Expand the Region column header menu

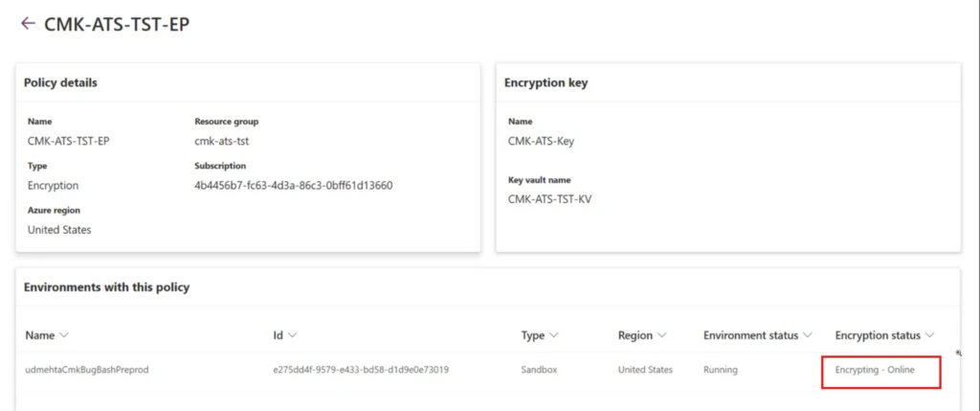662,335
